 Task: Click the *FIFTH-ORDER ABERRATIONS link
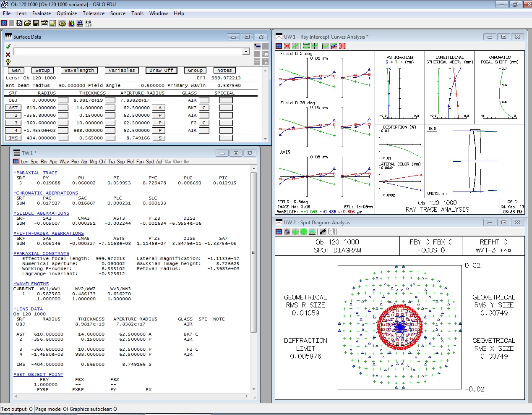click(49, 233)
